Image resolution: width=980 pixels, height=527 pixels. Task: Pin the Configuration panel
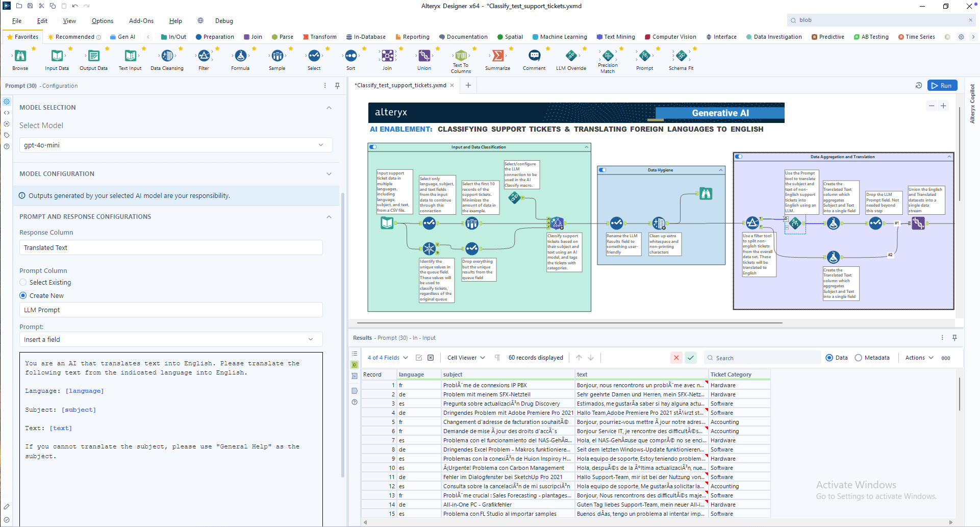click(x=337, y=86)
